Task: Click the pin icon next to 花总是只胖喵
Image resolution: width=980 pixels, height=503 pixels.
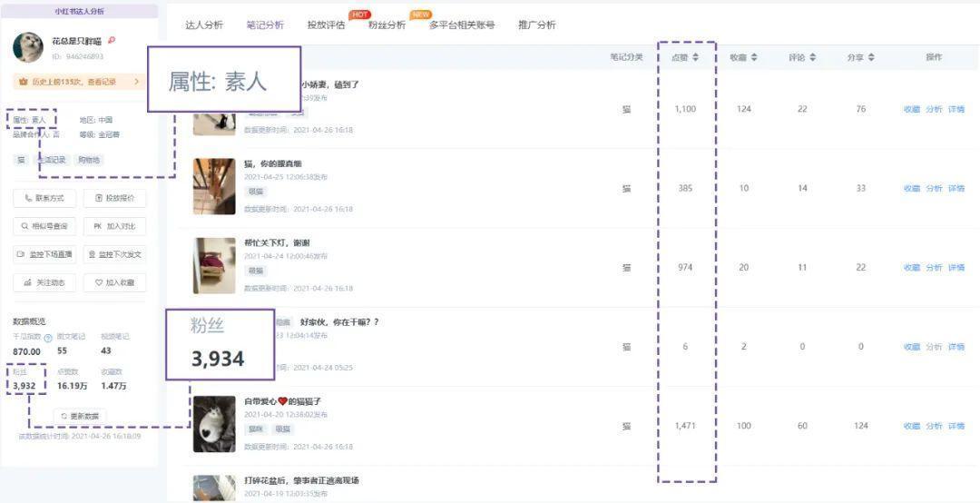Action: (x=112, y=41)
